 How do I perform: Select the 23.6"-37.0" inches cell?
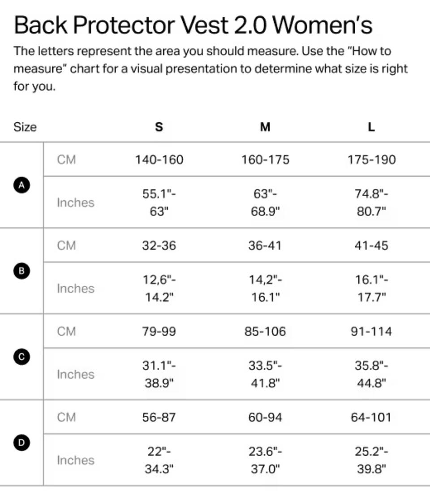(x=265, y=460)
